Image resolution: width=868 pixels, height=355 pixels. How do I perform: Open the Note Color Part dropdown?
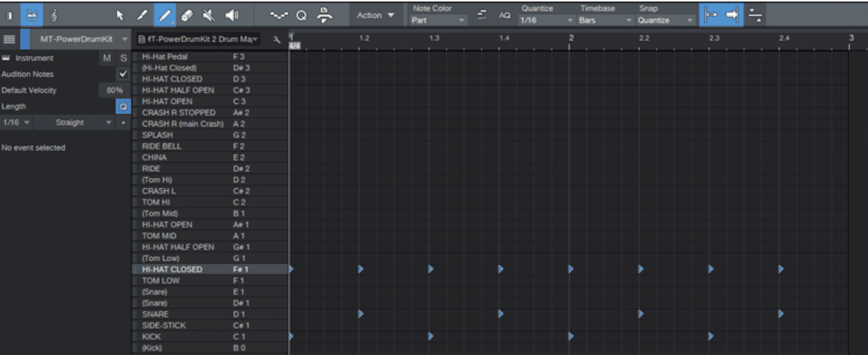pyautogui.click(x=438, y=20)
